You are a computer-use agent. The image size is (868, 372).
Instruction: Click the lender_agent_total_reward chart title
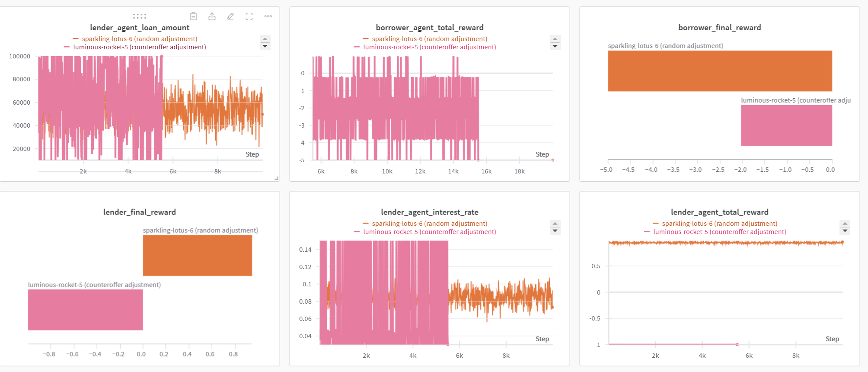click(720, 212)
